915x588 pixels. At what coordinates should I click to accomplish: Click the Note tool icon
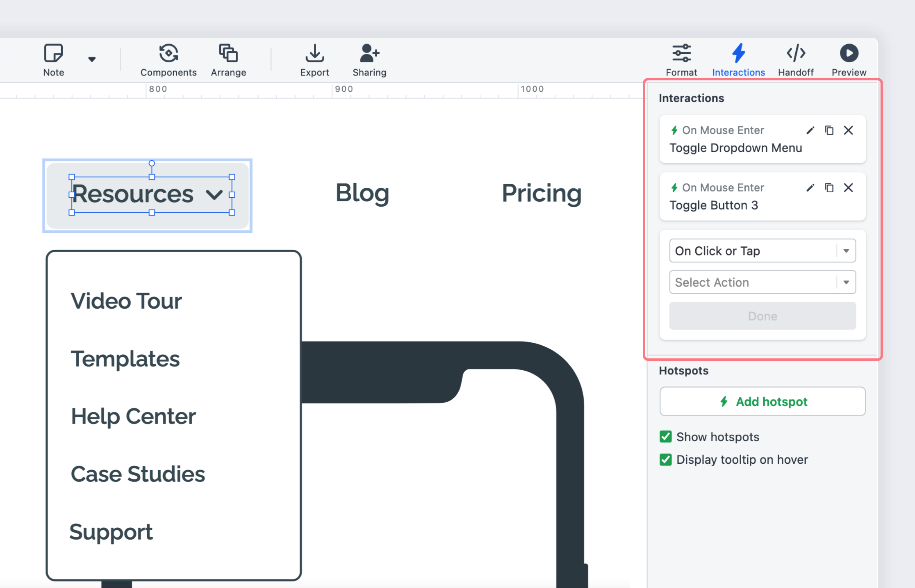coord(53,53)
